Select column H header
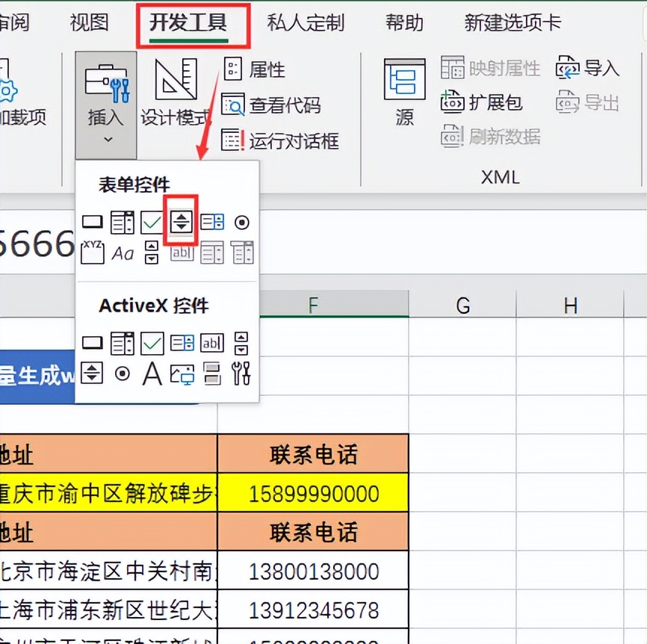This screenshot has width=647, height=644. coord(570,305)
